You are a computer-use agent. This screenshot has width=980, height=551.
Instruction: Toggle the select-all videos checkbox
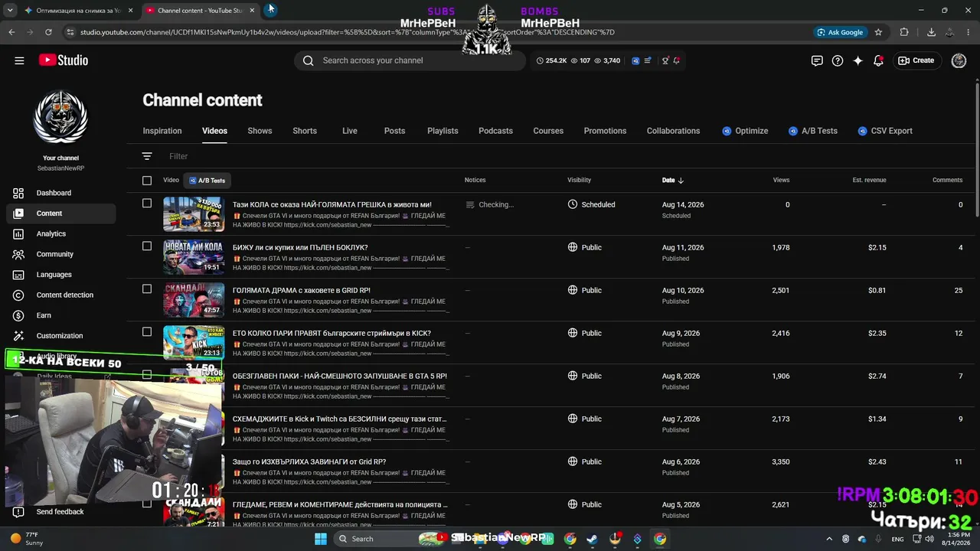tap(147, 181)
